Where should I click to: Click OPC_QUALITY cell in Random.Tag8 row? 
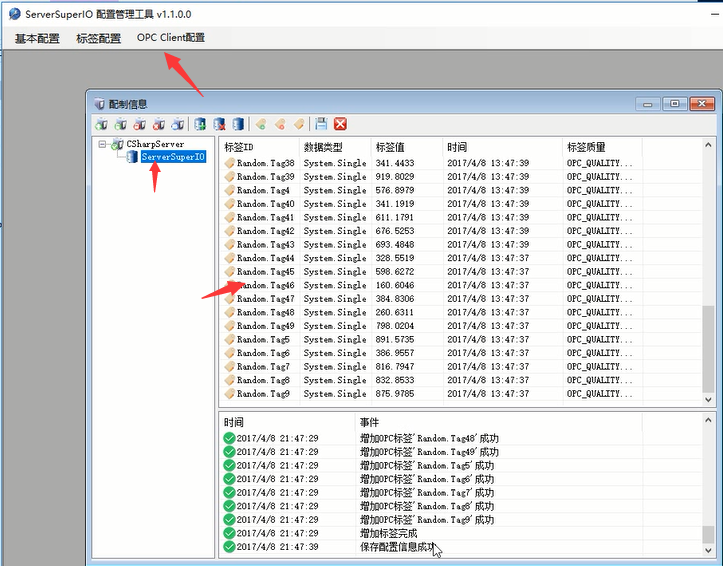(x=599, y=380)
